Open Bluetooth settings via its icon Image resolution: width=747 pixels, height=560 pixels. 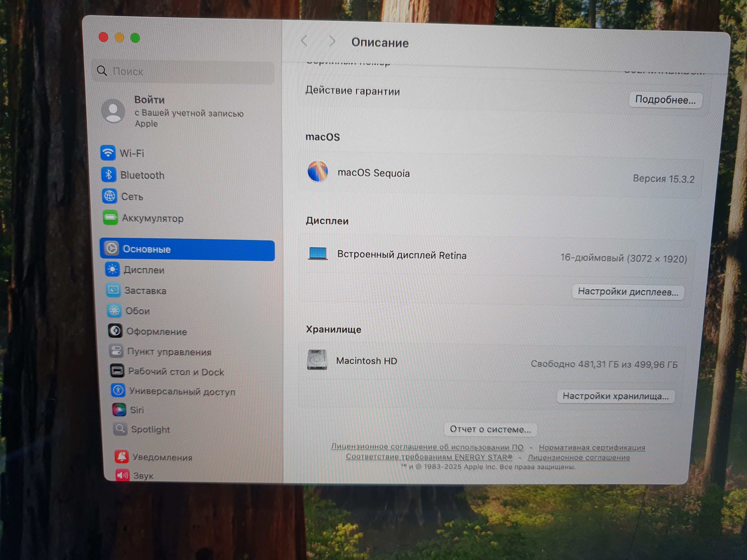[x=109, y=174]
